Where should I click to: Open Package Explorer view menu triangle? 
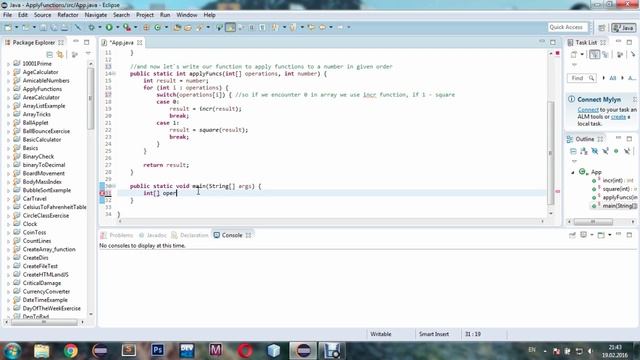pos(88,54)
